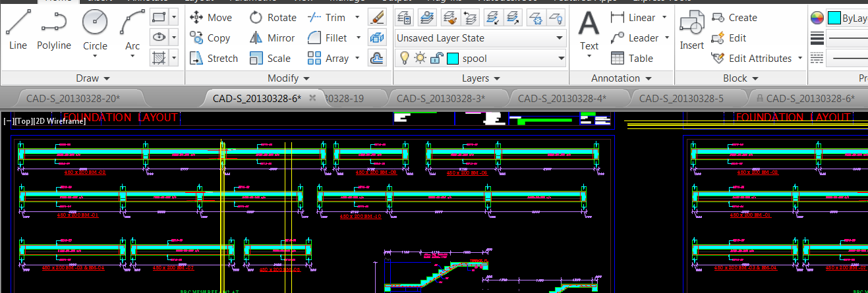Click the block Edit button
Screen dimensions: 868x293
click(729, 38)
